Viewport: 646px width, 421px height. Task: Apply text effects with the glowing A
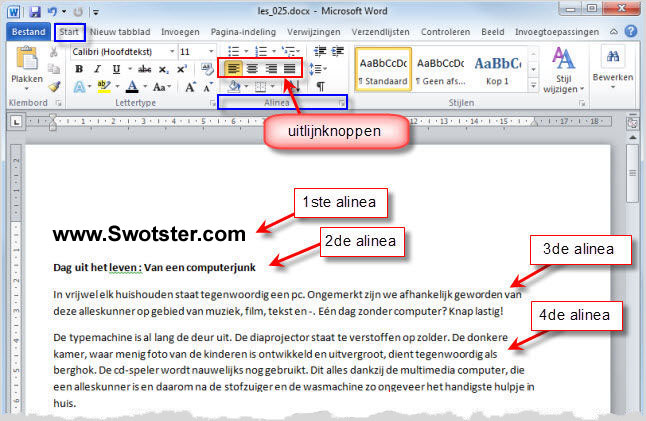[80, 87]
